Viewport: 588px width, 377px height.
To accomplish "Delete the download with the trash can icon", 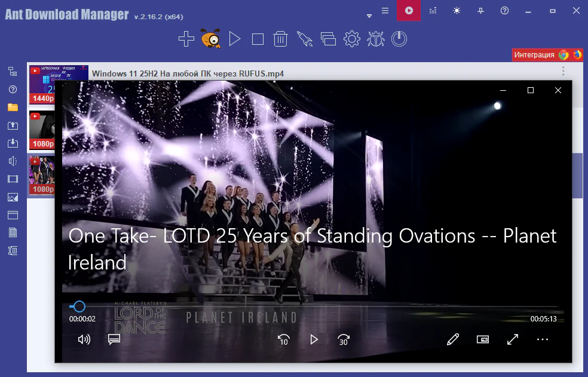I will (x=280, y=39).
